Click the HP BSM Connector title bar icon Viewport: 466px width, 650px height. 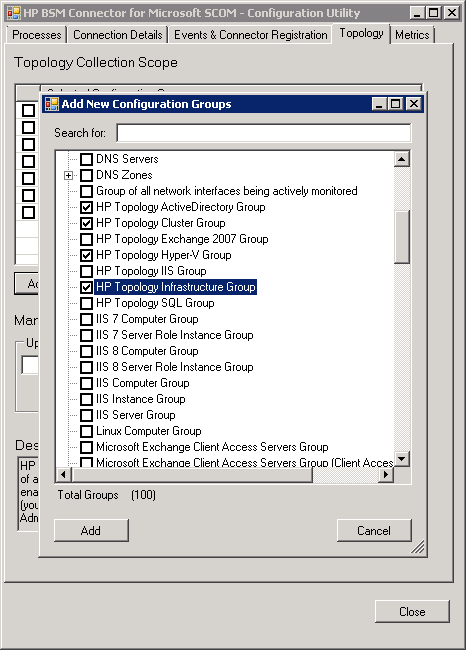(x=13, y=13)
